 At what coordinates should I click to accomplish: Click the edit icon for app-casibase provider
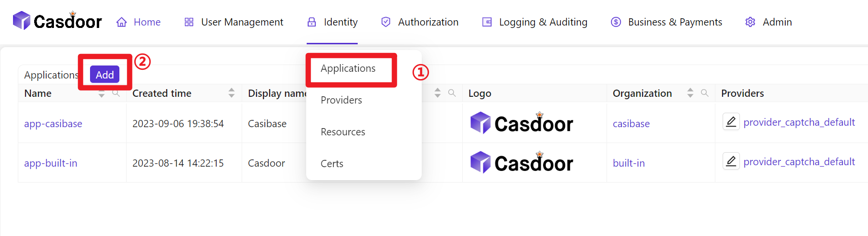point(731,122)
